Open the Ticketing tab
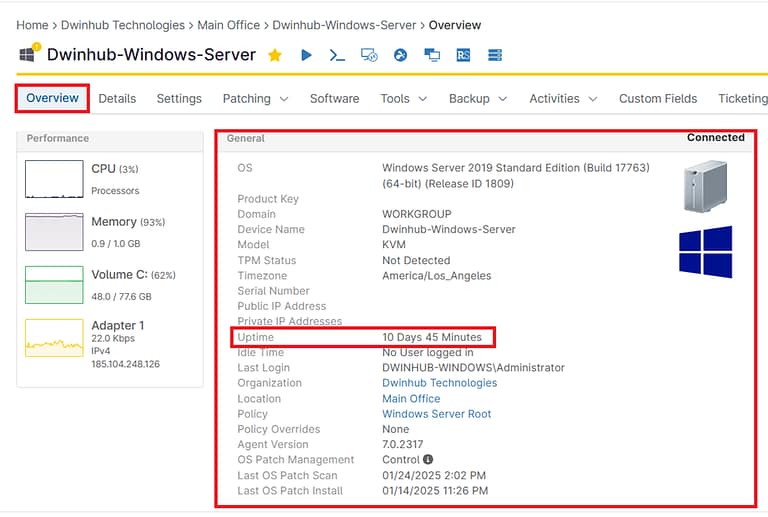The width and height of the screenshot is (768, 517). click(x=743, y=98)
